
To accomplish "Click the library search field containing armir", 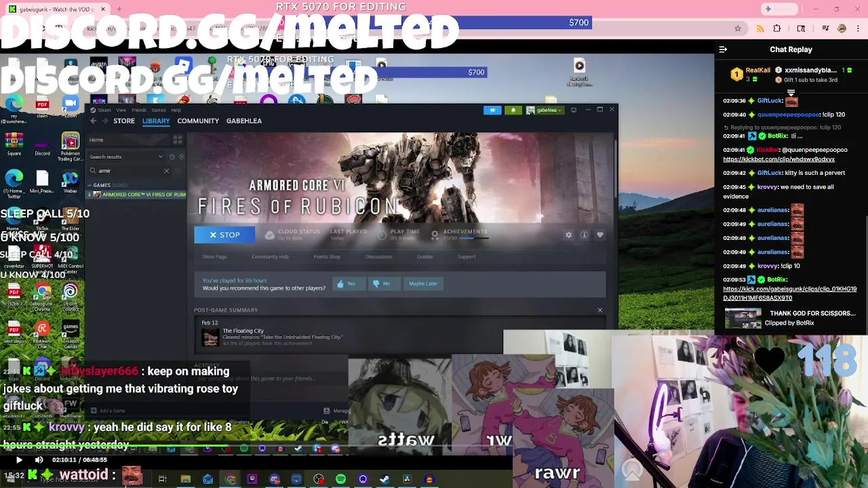I will tap(127, 171).
